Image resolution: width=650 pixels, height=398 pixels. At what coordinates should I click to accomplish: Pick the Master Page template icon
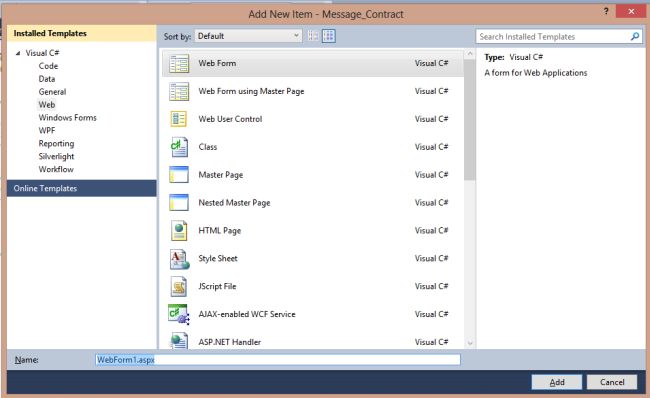pyautogui.click(x=179, y=175)
